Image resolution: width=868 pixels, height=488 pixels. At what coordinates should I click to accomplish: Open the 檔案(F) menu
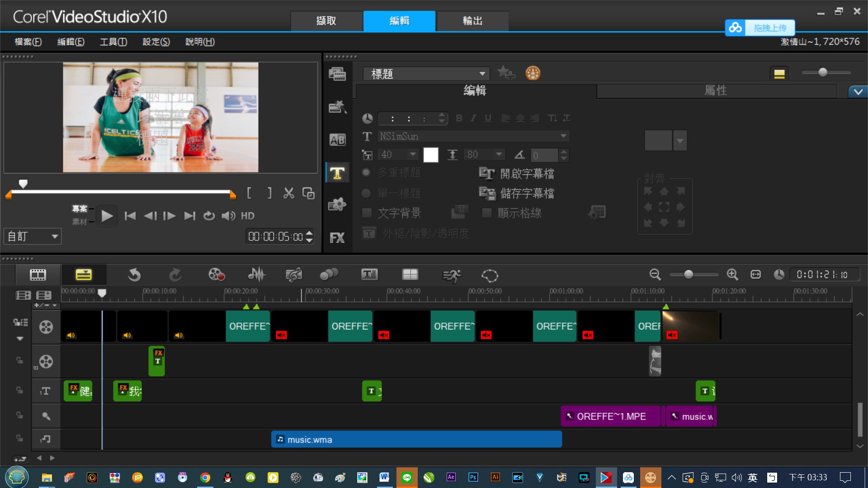click(x=28, y=42)
